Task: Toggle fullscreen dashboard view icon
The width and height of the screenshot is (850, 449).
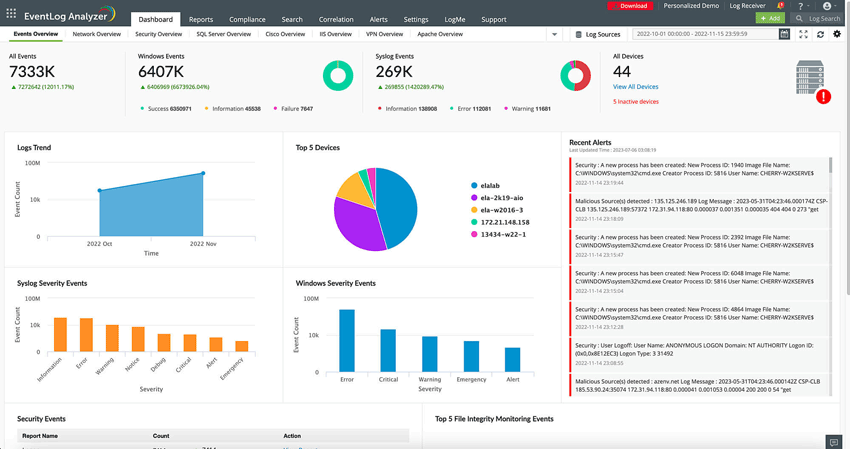Action: click(803, 34)
